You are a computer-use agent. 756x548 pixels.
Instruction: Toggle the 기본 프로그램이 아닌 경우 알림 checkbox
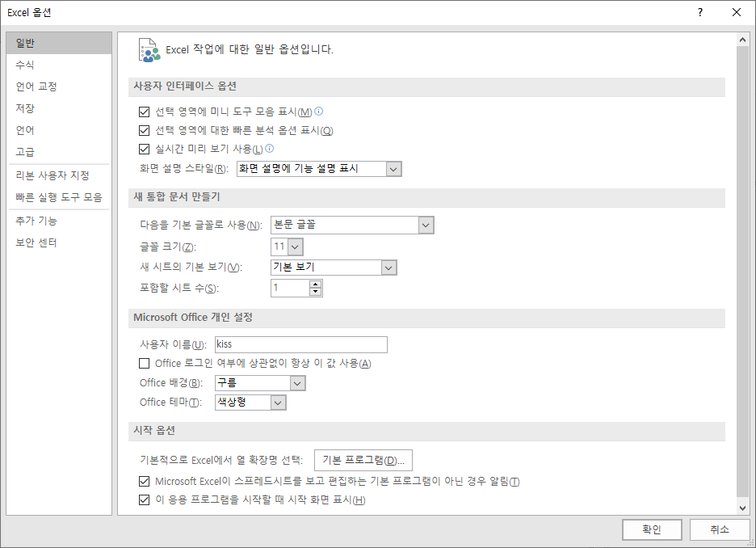point(144,481)
